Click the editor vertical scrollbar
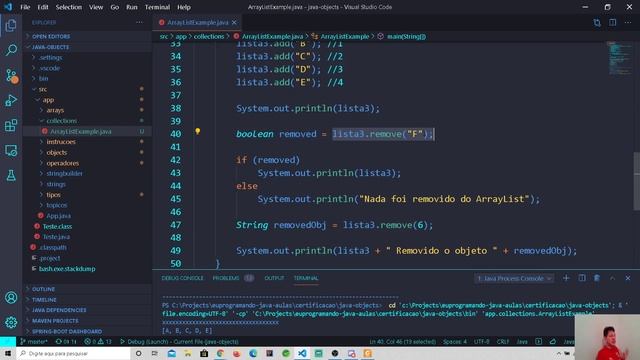The height and width of the screenshot is (360, 640). tap(637, 180)
